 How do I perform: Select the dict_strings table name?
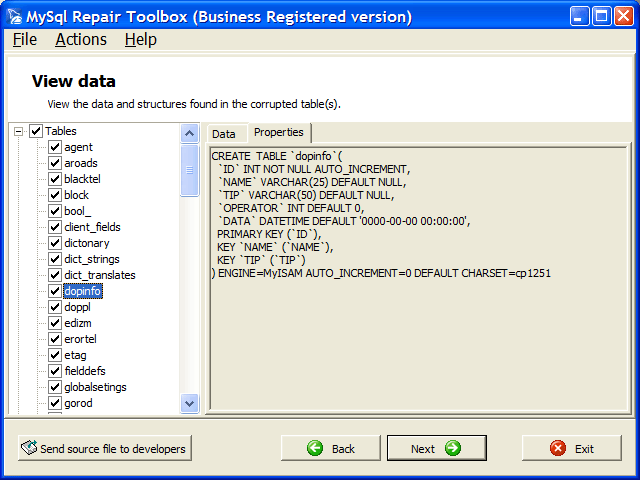[92, 259]
